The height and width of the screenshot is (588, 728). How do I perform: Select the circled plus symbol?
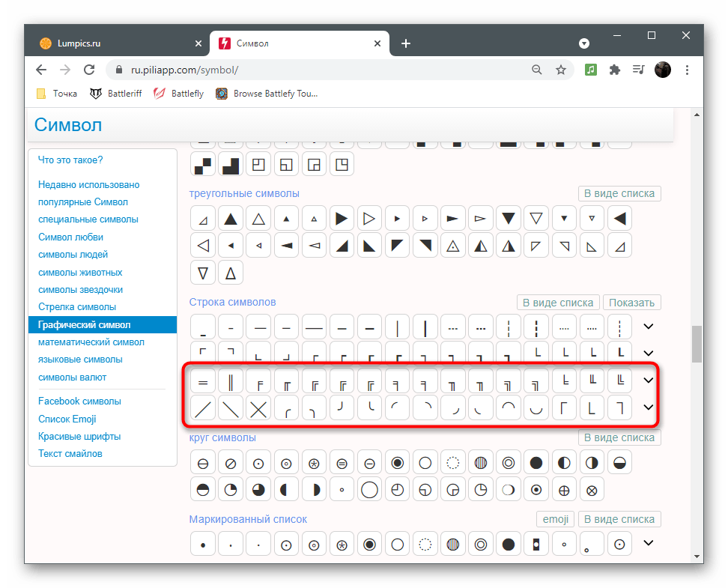click(564, 490)
